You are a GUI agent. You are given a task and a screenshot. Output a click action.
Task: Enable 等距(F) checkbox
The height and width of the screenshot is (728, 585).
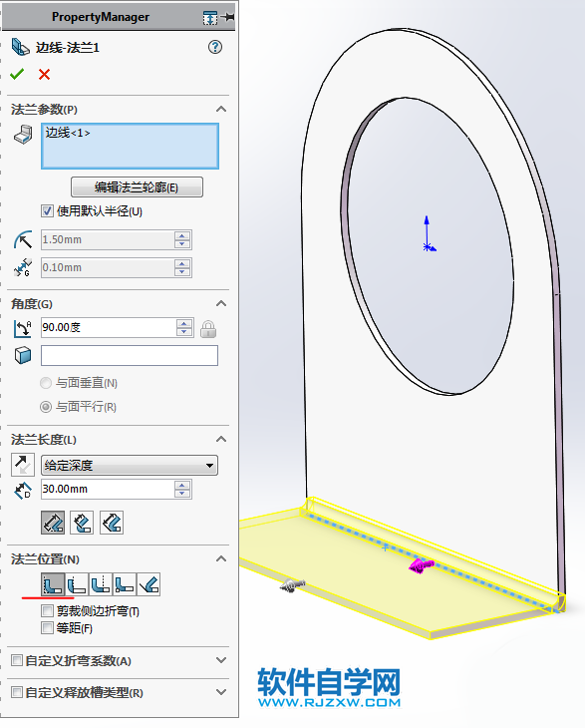[47, 628]
